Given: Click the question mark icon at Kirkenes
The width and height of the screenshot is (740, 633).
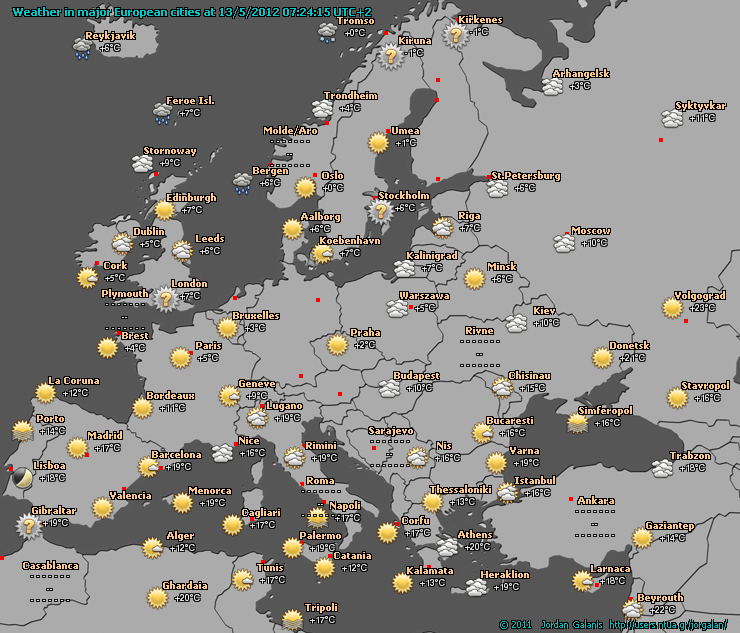Looking at the screenshot, I should [x=455, y=35].
